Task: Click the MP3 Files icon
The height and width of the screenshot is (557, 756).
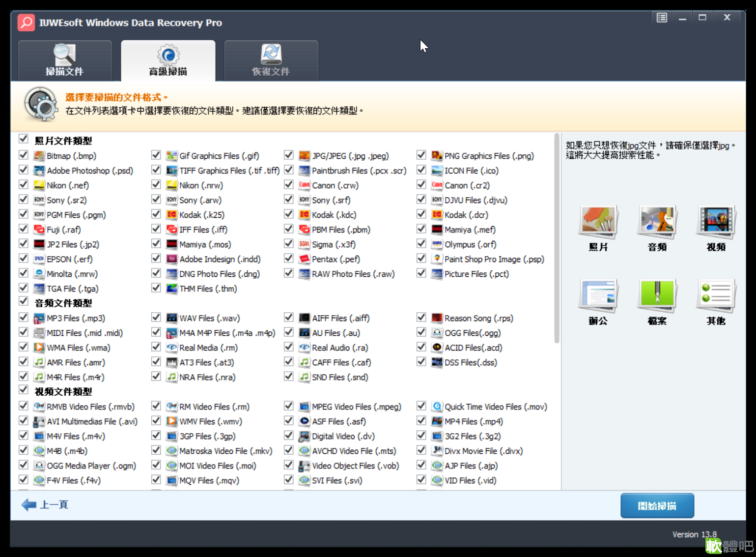Action: point(39,318)
